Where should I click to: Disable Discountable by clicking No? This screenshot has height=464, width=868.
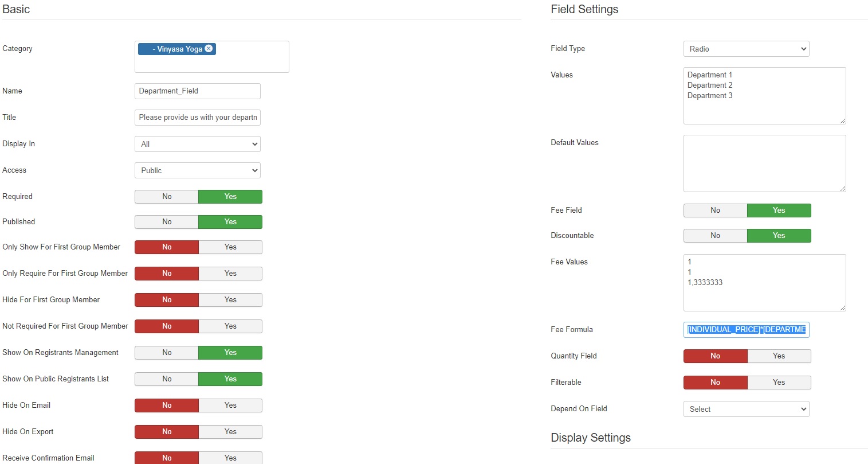click(715, 236)
